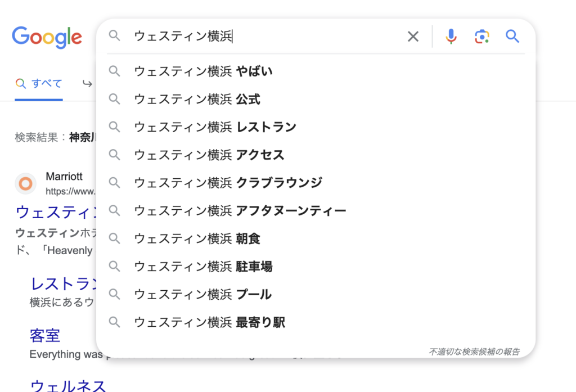Click the arrow icon next to すべて tab

[87, 84]
